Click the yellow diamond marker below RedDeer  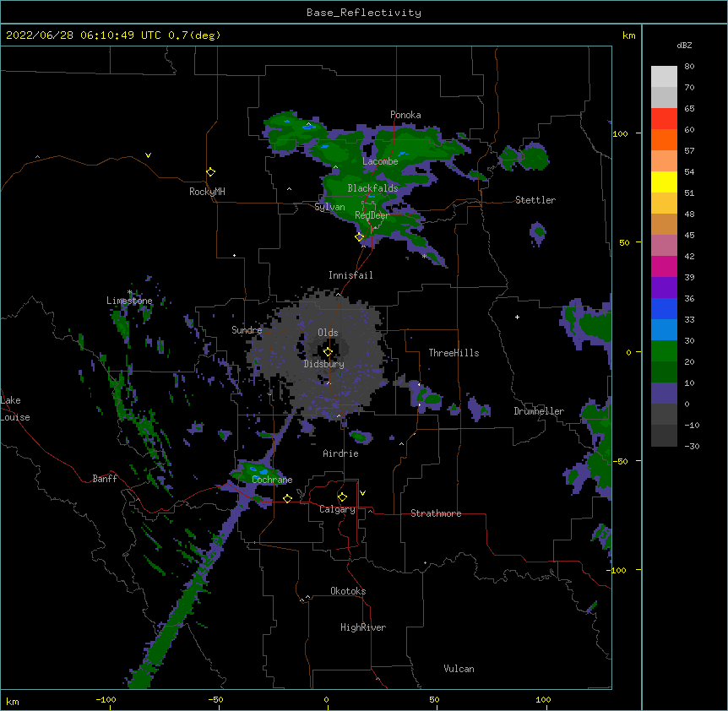click(x=359, y=237)
